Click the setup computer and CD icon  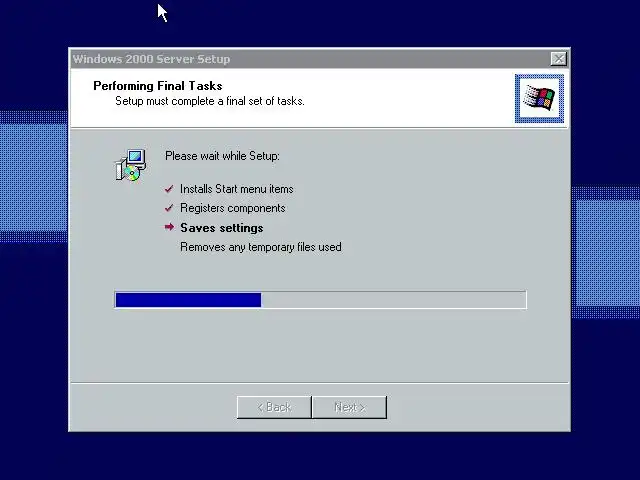click(x=130, y=165)
